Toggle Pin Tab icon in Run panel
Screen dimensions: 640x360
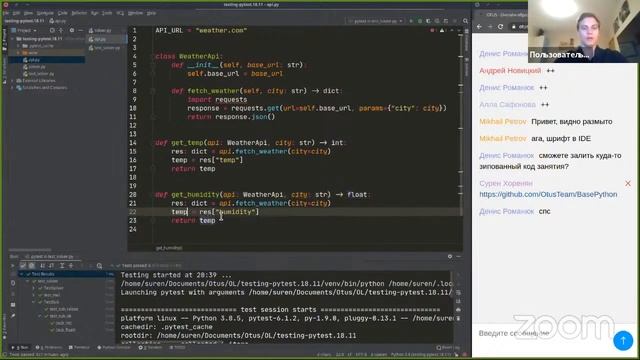[13, 316]
